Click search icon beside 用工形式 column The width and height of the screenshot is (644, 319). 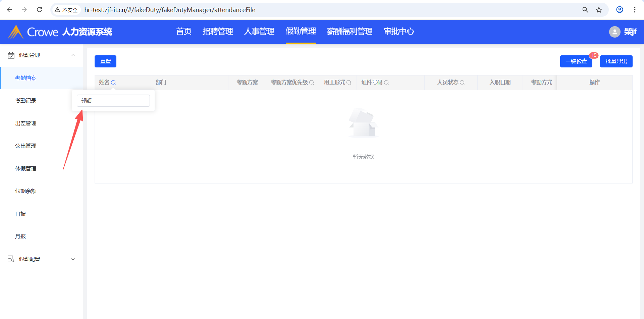tap(349, 83)
